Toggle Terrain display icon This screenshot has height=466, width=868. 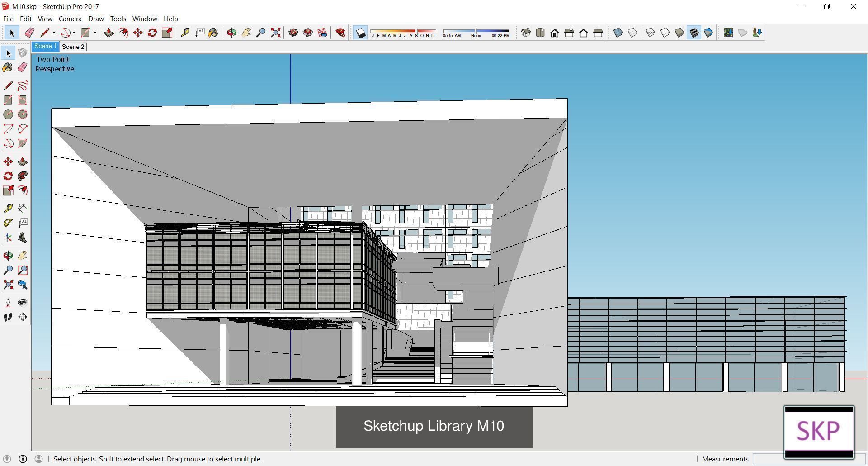pos(743,33)
